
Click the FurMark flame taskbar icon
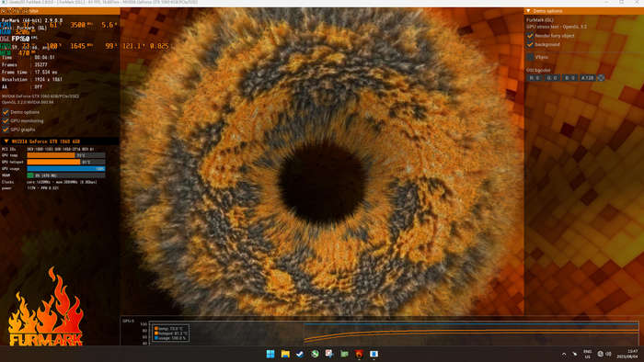click(x=359, y=354)
